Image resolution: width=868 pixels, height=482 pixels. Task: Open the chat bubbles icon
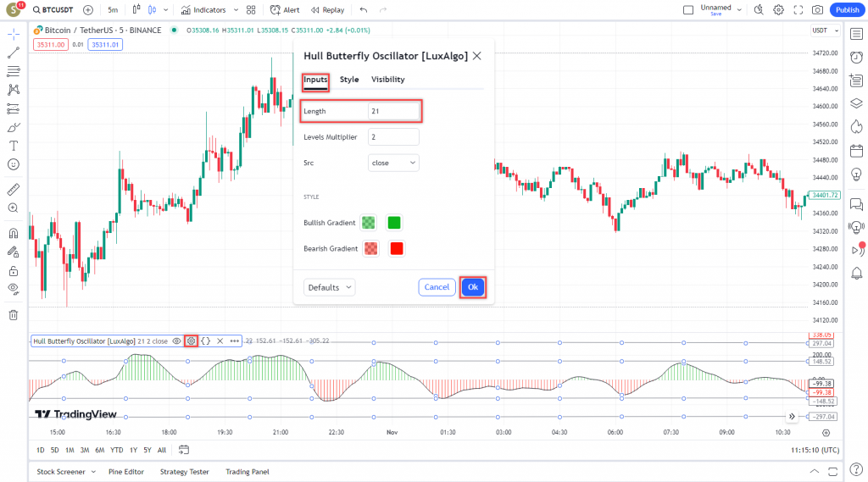pyautogui.click(x=856, y=204)
